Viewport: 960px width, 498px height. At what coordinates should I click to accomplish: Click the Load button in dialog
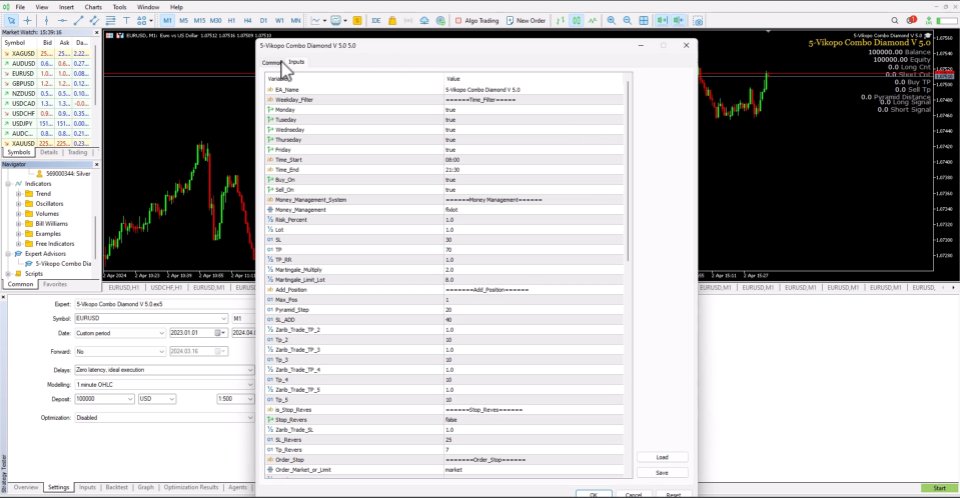tap(662, 458)
